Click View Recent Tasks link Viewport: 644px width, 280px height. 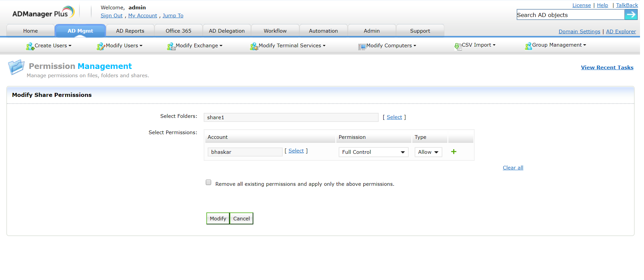coord(607,67)
